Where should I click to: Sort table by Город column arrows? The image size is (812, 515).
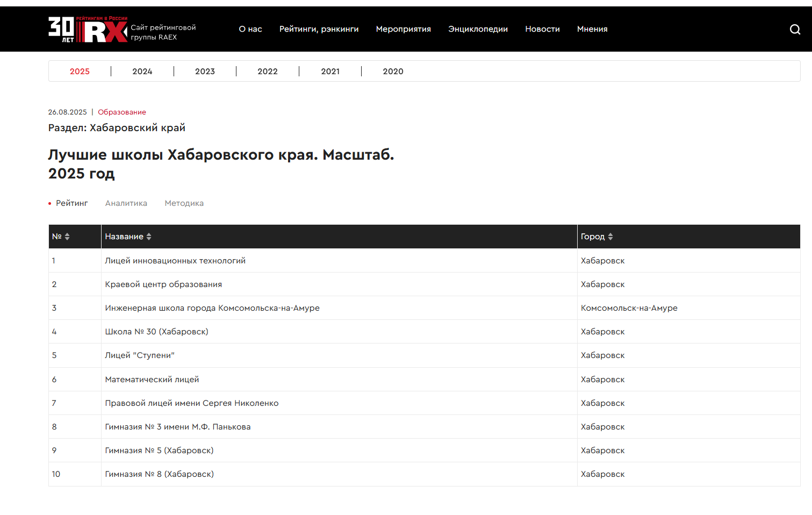click(610, 237)
